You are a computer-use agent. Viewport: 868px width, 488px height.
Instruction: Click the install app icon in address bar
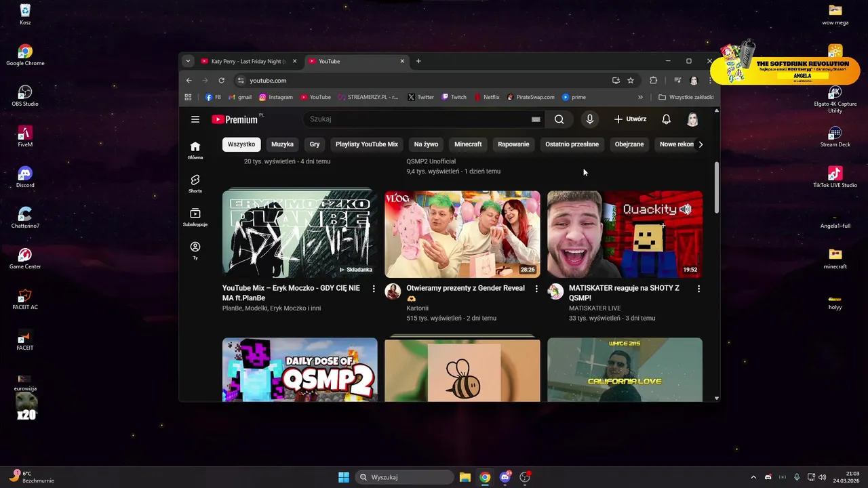coord(616,80)
